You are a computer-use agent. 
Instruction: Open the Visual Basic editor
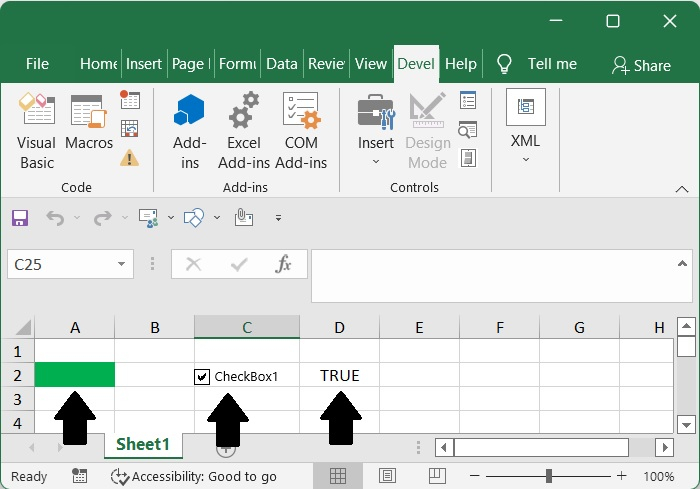point(37,131)
